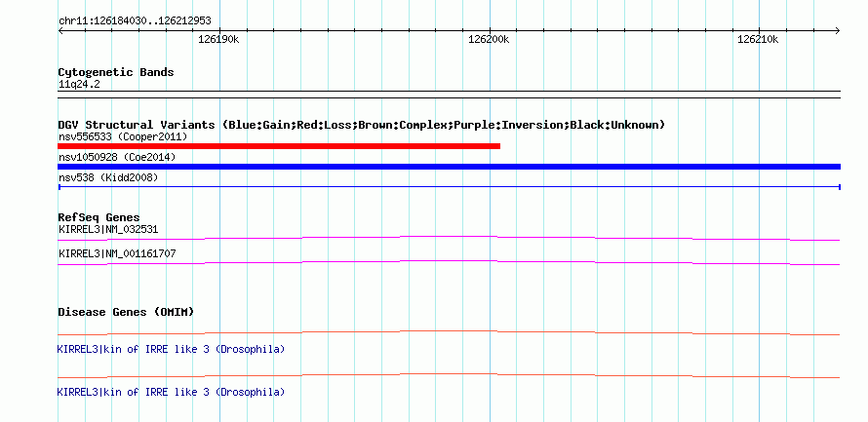Click the Disease Genes (OMIM) track heading
This screenshot has width=868, height=422.
point(126,312)
